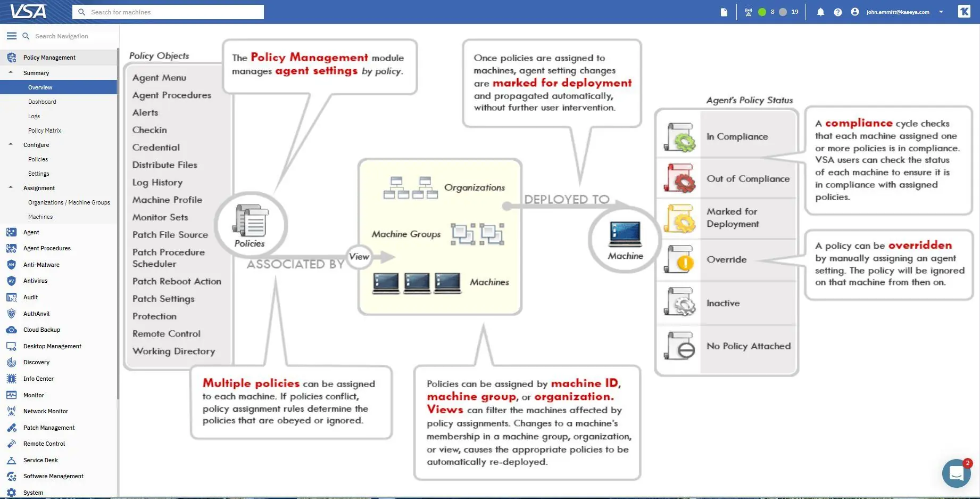The width and height of the screenshot is (980, 499).
Task: Toggle the hamburger navigation menu
Action: (12, 36)
